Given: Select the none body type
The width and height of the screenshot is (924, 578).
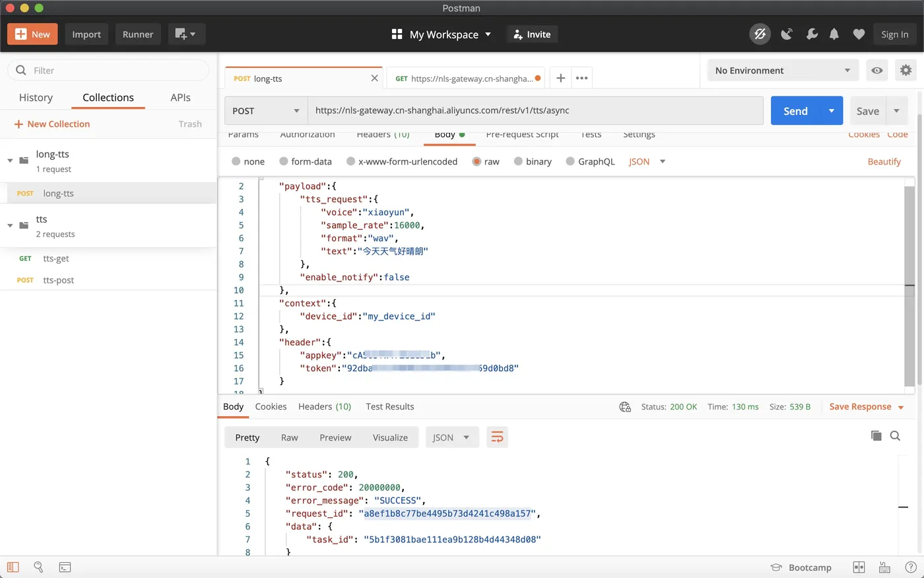Looking at the screenshot, I should coord(248,162).
